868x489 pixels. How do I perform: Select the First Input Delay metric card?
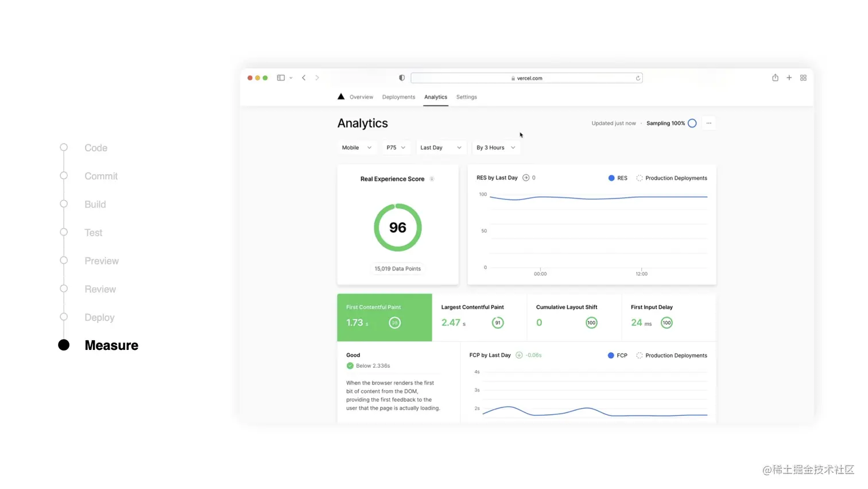click(x=669, y=317)
